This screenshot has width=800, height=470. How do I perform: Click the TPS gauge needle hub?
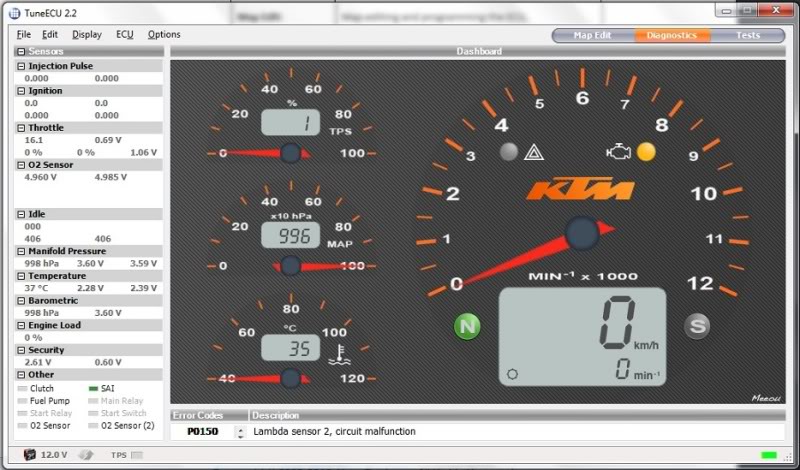click(291, 153)
